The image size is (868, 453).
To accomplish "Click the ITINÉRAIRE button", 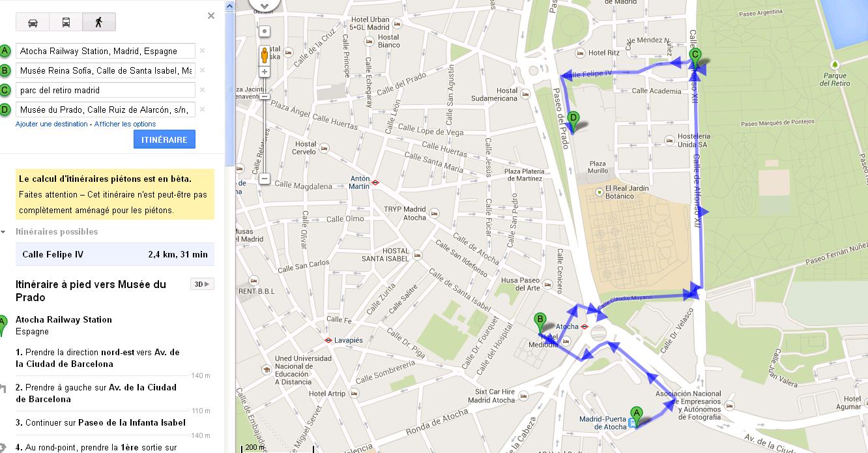I will [x=164, y=139].
